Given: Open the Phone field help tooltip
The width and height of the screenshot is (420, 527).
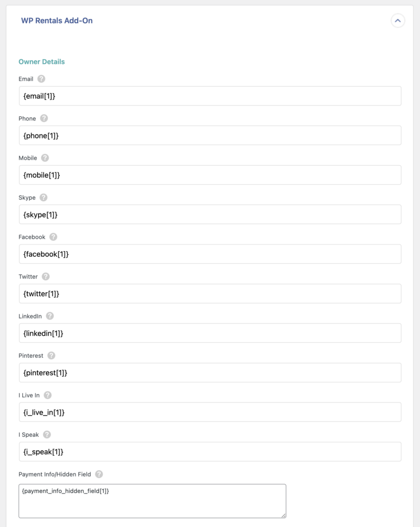Looking at the screenshot, I should tap(43, 118).
